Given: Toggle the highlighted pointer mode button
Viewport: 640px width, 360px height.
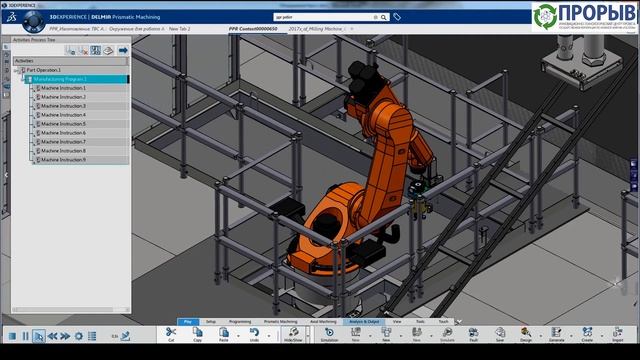Looking at the screenshot, I should 39,336.
